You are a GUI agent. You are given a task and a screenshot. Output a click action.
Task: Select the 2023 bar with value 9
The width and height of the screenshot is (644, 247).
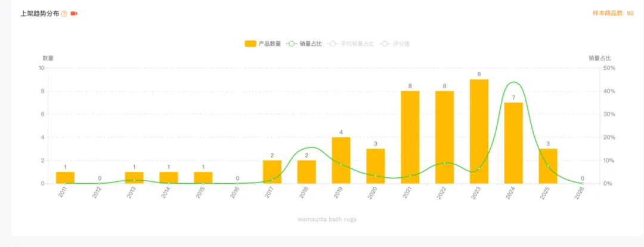pos(479,131)
